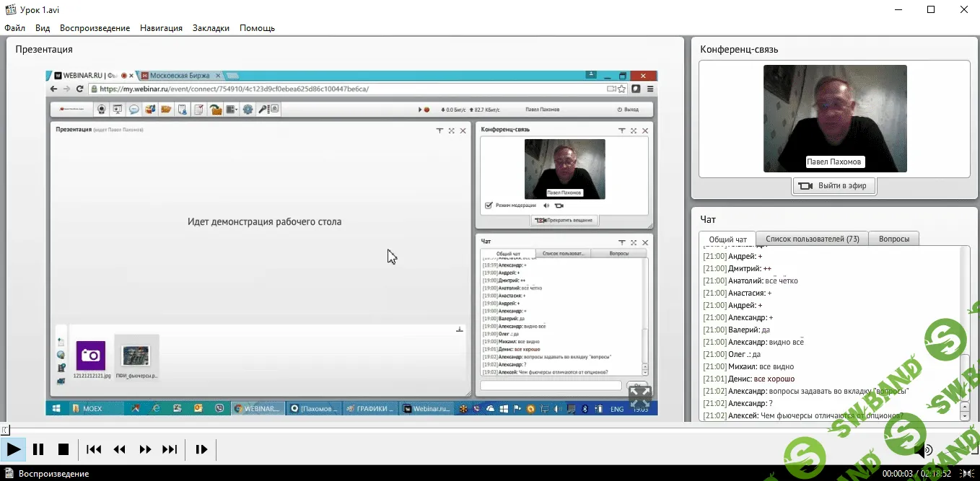Jump to previous file with skip-back icon
Viewport: 980px width, 481px height.
[94, 449]
